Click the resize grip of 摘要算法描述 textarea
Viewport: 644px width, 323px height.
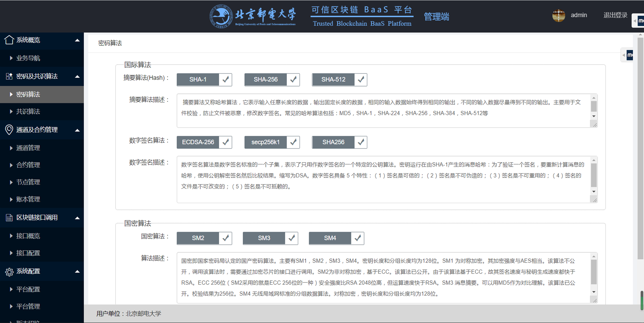click(594, 124)
